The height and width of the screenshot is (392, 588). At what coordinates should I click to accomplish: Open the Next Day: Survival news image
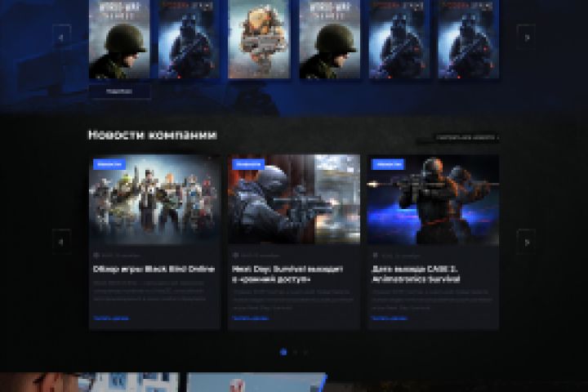(x=294, y=199)
